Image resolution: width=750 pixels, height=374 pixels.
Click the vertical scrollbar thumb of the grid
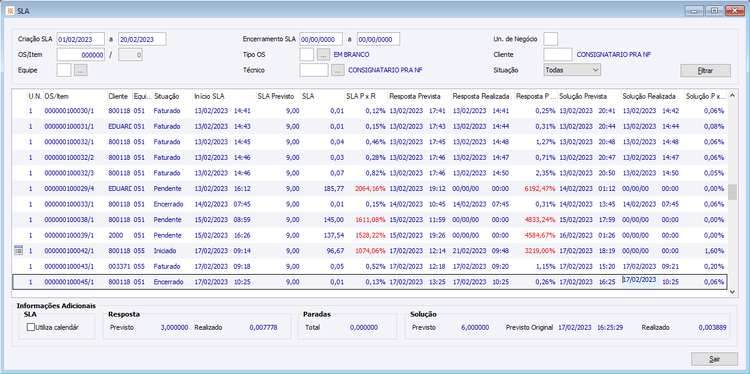click(x=732, y=192)
